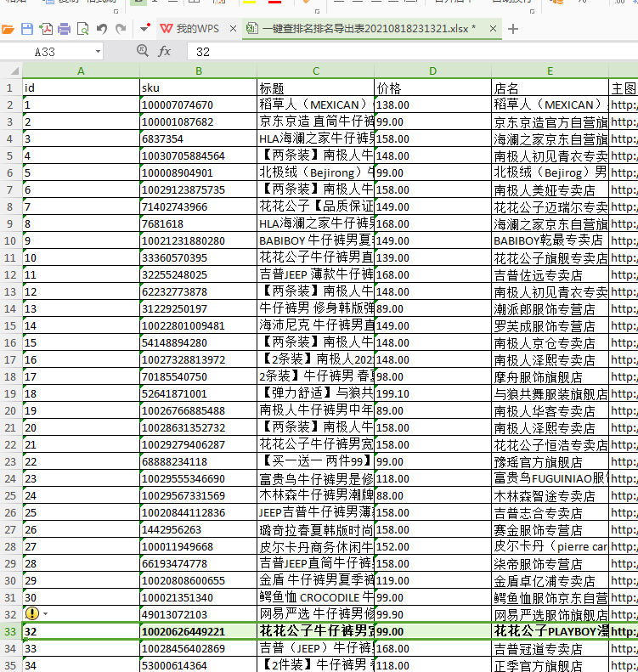This screenshot has height=672, width=638.
Task: Select sku cell 49013072103
Action: (199, 614)
